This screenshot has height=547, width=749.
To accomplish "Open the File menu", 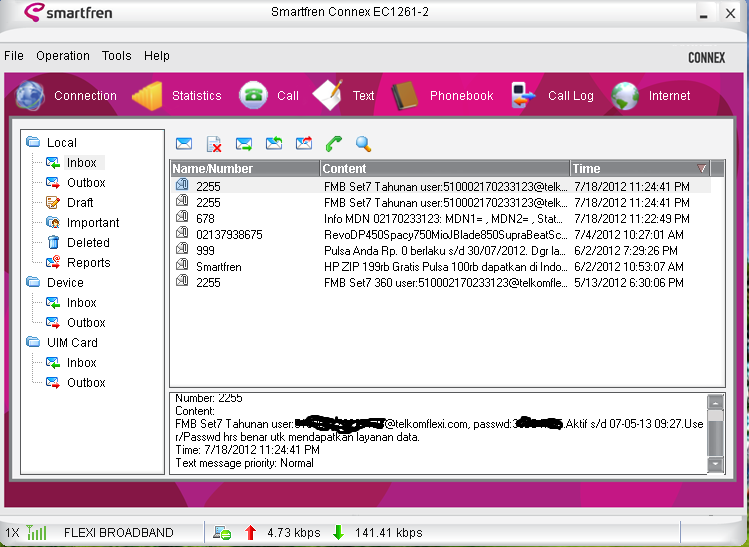I will 14,56.
